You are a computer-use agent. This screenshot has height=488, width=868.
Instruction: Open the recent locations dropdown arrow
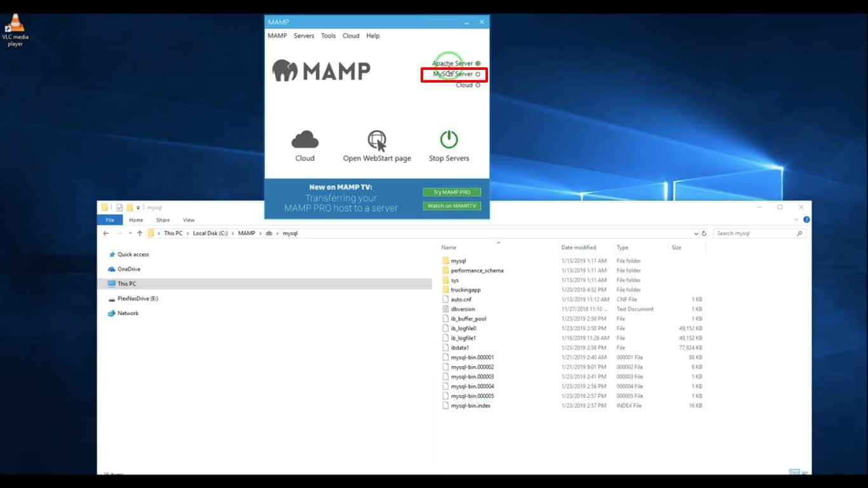pyautogui.click(x=130, y=234)
